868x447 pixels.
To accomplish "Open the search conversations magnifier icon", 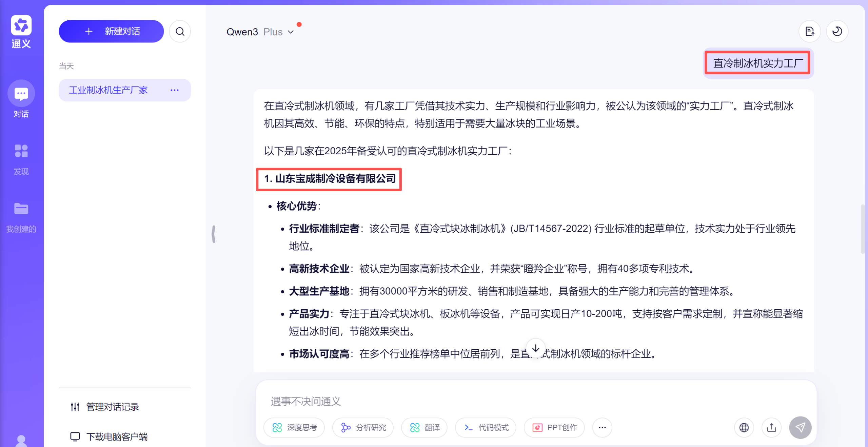I will [x=180, y=32].
